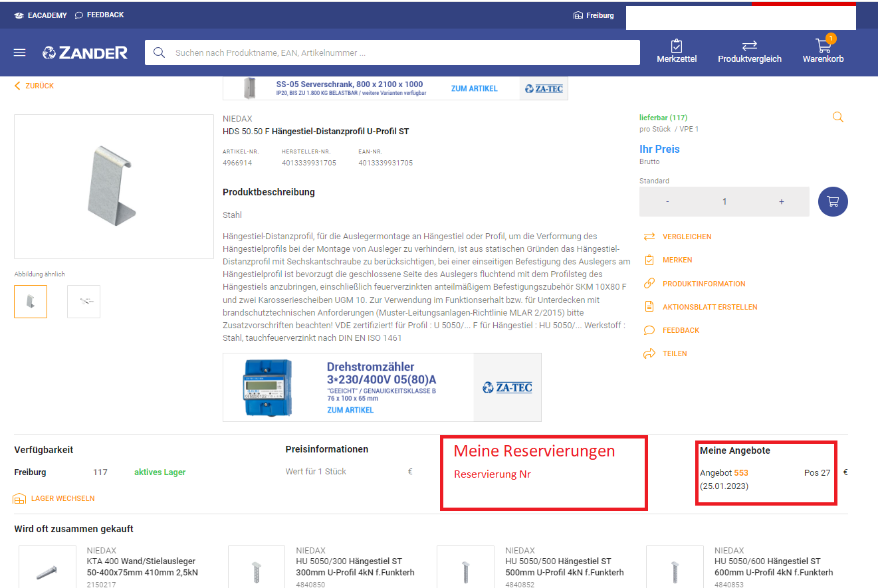Go back with ZURÜCK link
Viewport: 878px width, 588px height.
[34, 86]
